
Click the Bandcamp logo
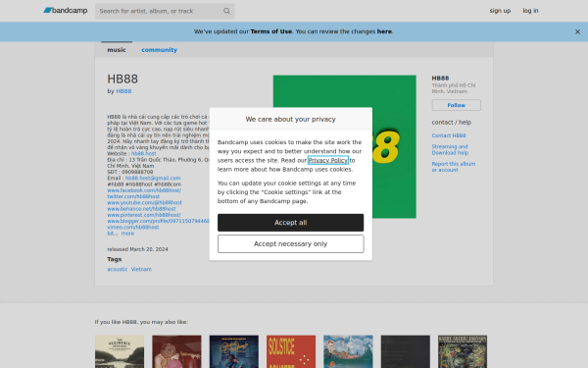[66, 11]
